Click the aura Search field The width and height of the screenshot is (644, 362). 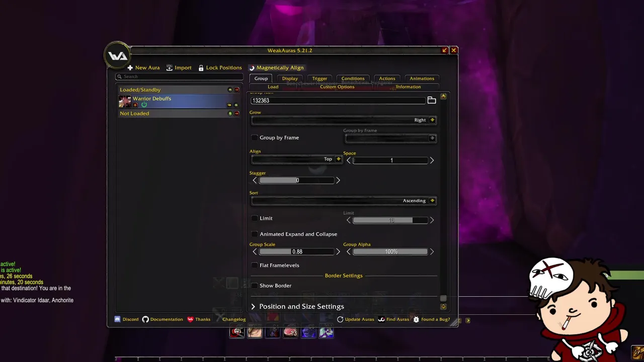179,76
